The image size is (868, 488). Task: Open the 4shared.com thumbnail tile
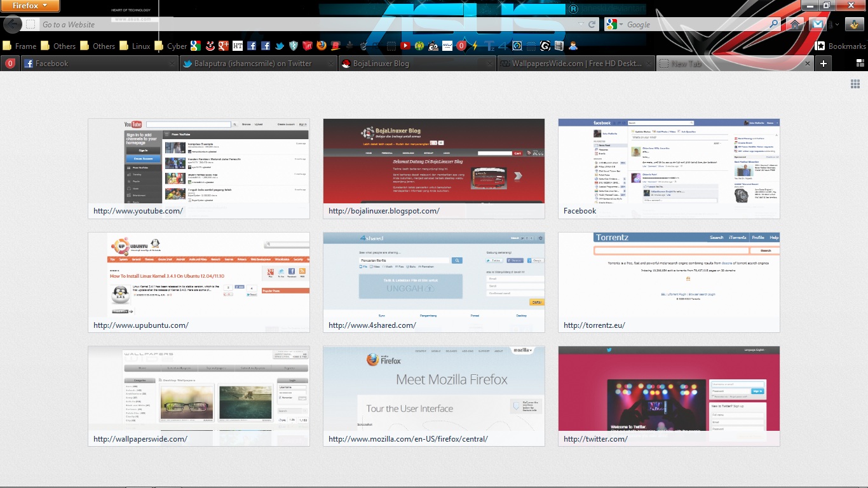coord(434,282)
